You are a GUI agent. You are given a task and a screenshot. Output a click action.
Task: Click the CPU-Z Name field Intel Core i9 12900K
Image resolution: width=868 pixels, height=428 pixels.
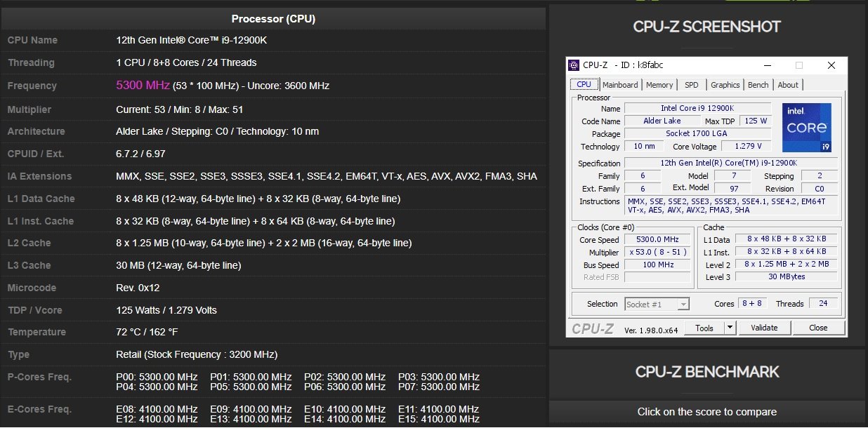697,108
